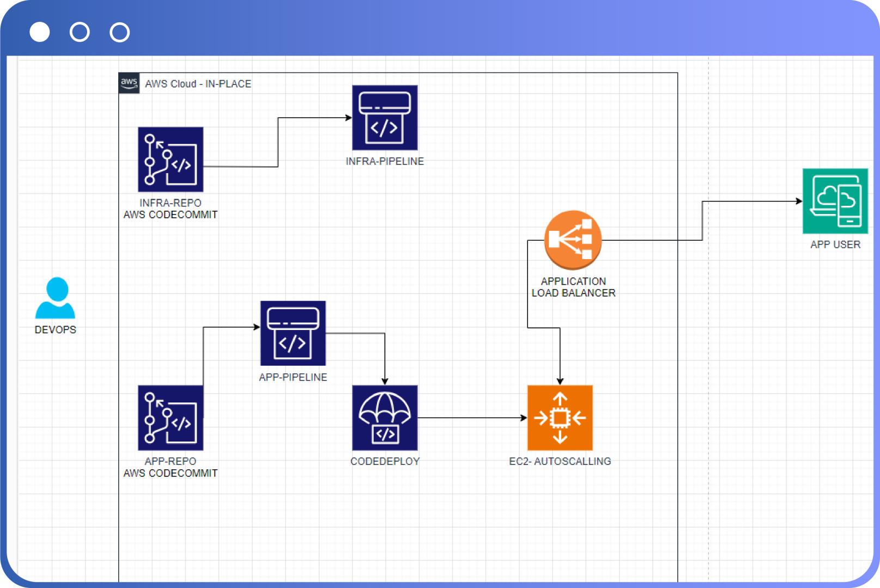Click the APP USER device icon

coord(835,201)
